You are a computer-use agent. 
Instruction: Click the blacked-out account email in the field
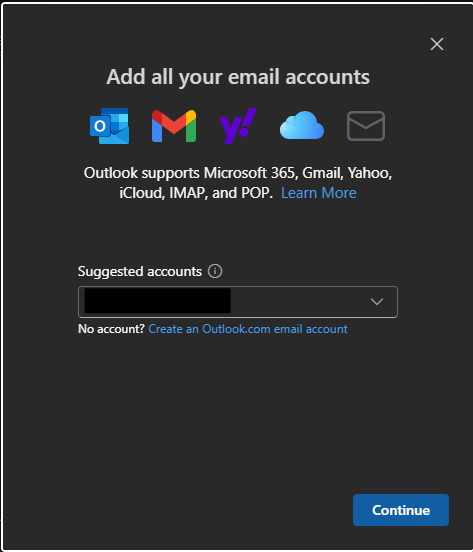[x=158, y=301]
